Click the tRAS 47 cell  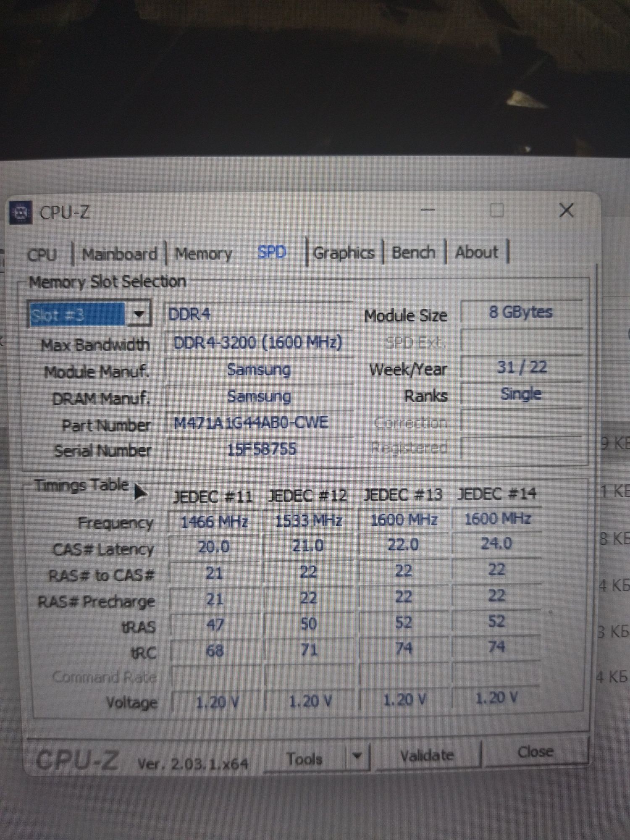215,625
